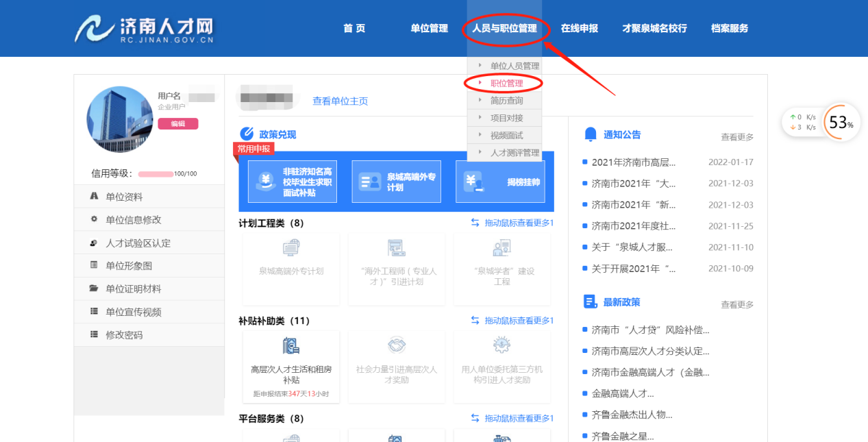Open policy 济南市“人才贷”风险补偿...
868x442 pixels.
651,330
